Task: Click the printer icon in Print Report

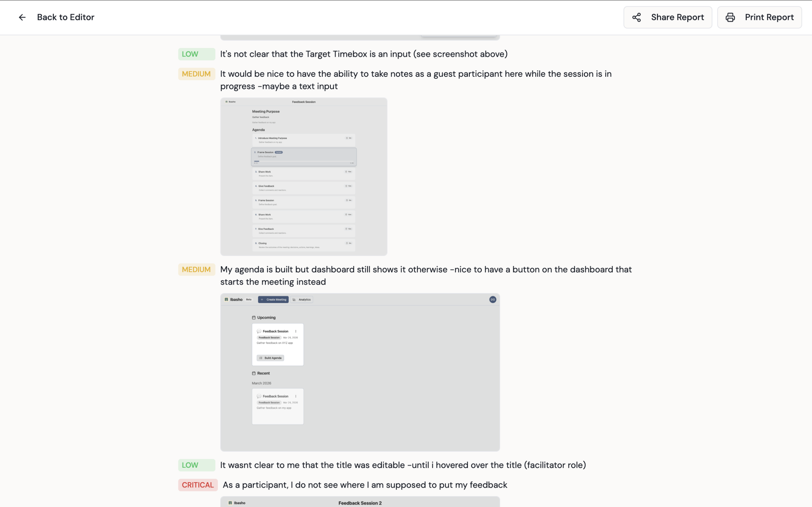Action: (x=730, y=17)
